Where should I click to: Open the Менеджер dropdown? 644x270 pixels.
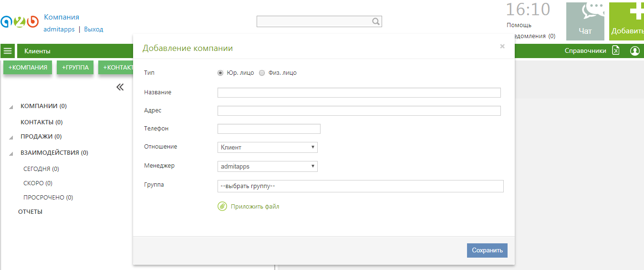pyautogui.click(x=267, y=167)
